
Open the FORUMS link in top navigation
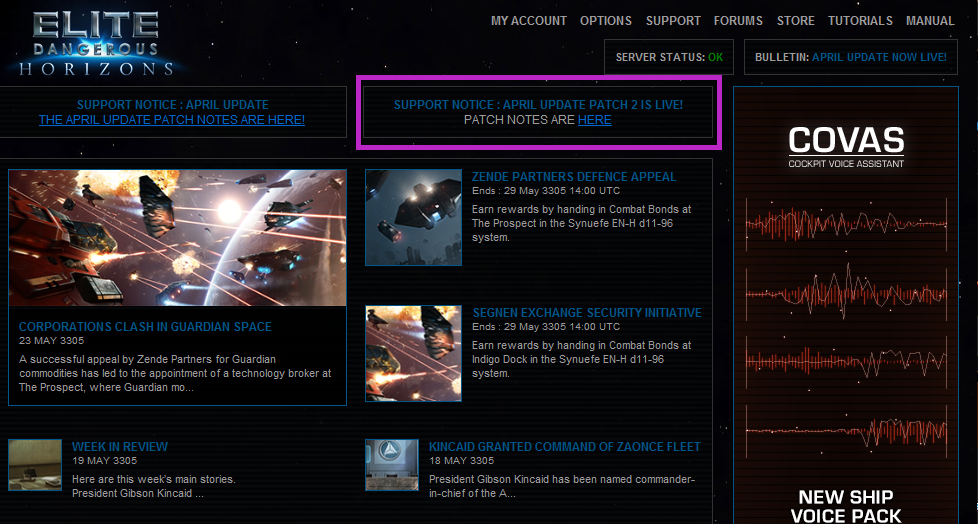click(738, 21)
